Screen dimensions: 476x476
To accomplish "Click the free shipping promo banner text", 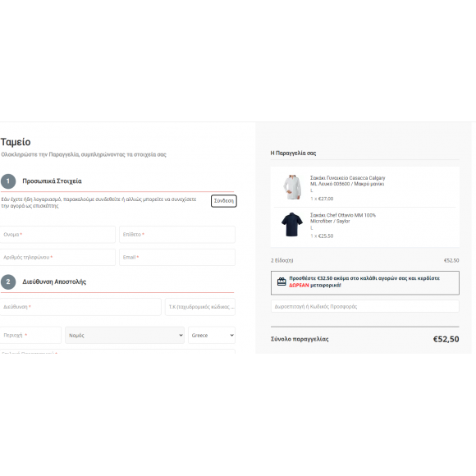I will (364, 281).
